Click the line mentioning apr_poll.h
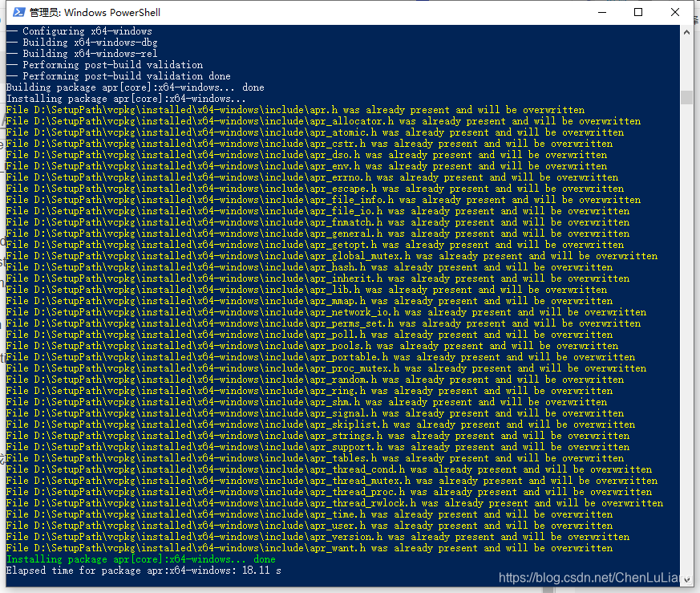Viewport: 700px width, 593px height. [x=310, y=335]
